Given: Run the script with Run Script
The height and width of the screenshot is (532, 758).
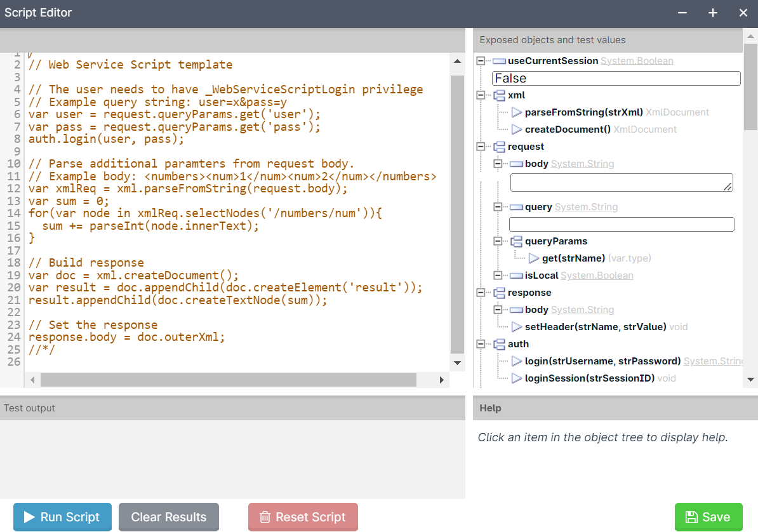Looking at the screenshot, I should click(62, 517).
